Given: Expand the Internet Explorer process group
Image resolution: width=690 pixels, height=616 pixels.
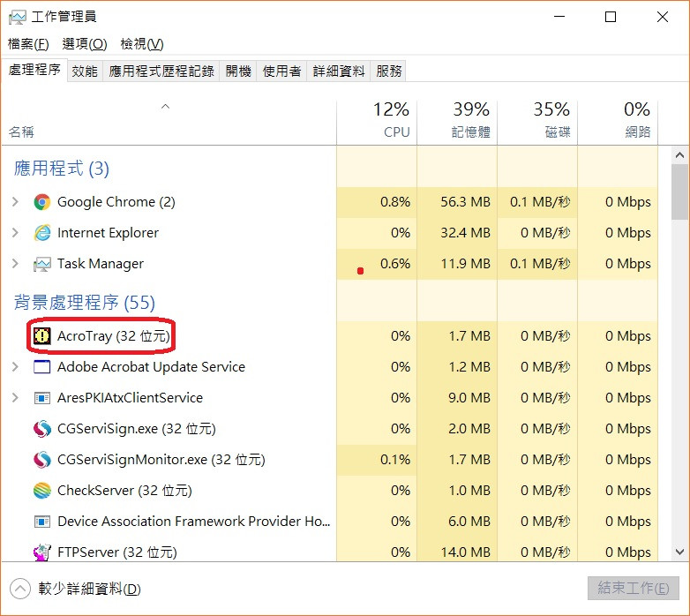Looking at the screenshot, I should click(x=15, y=233).
